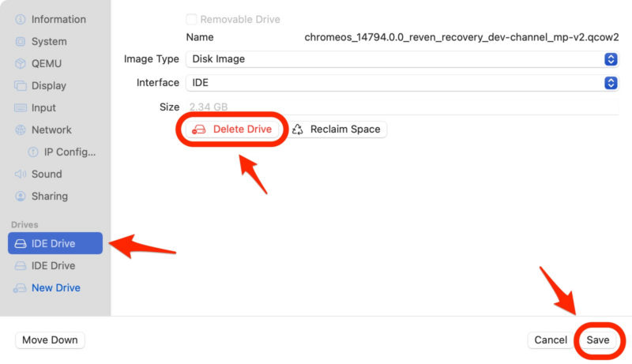Click the unselected IDE Drive disk icon
Viewport: 632px width, 364px height.
[x=21, y=266]
